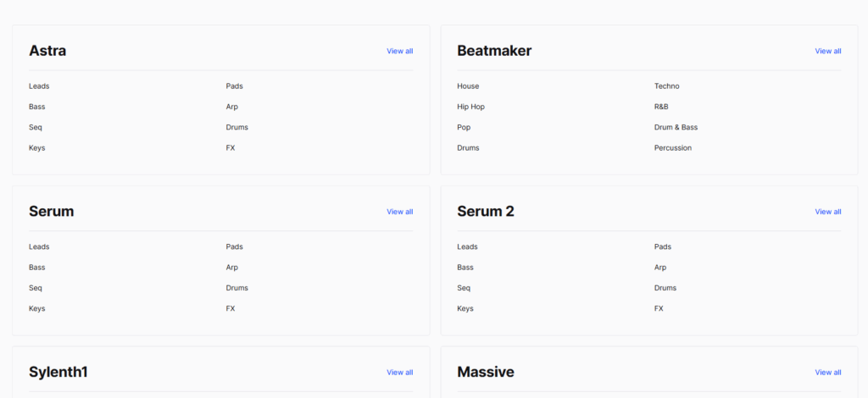Click the Sylenth1 heading
This screenshot has height=398, width=868.
coord(58,373)
